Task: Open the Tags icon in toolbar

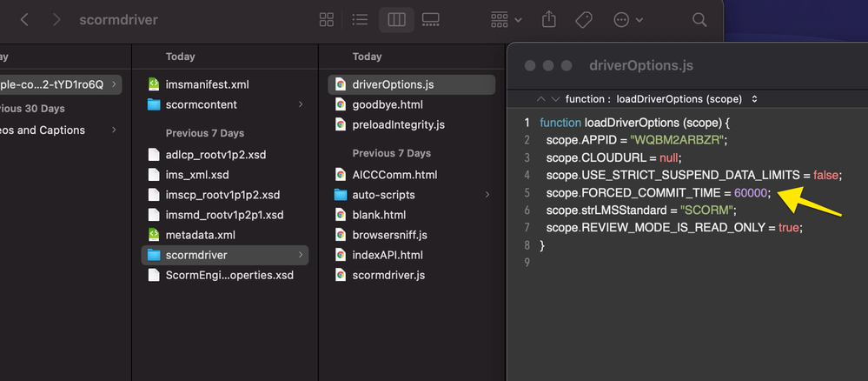Action: tap(584, 19)
